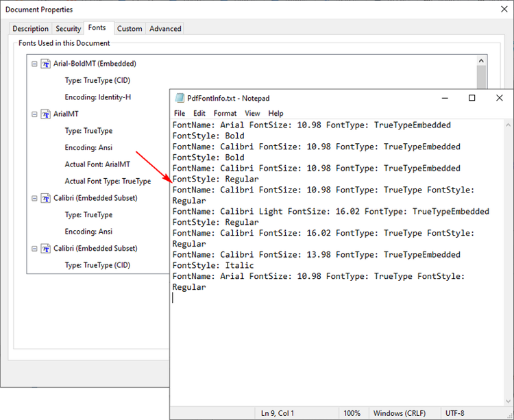Image resolution: width=514 pixels, height=420 pixels.
Task: Select 'Arial-BoldMT (Embedded)' tree item
Action: [x=95, y=64]
